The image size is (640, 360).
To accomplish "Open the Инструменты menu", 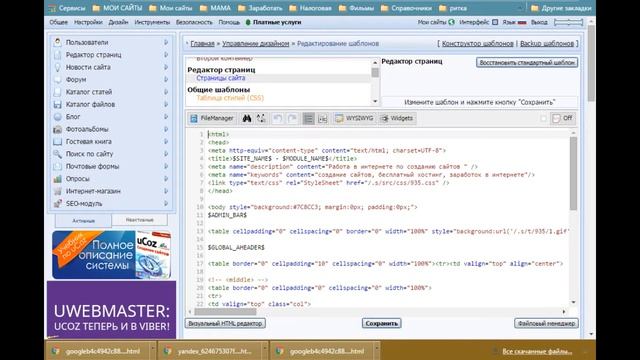I will click(152, 22).
